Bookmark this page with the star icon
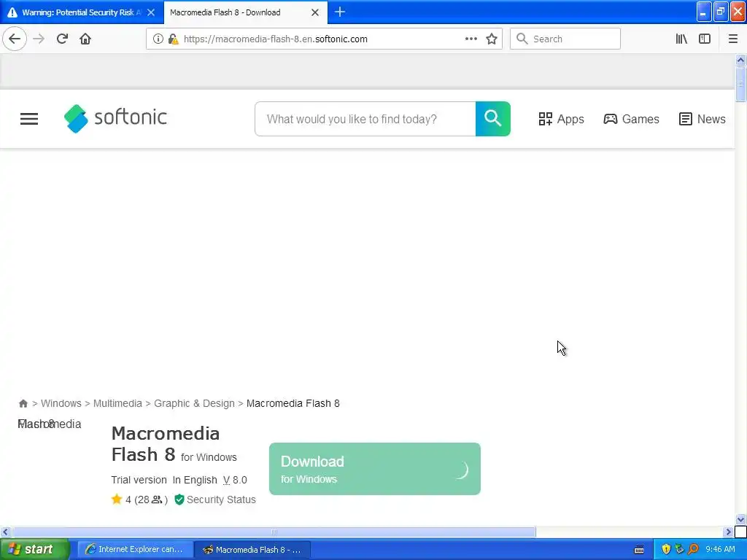747x560 pixels. pos(492,39)
